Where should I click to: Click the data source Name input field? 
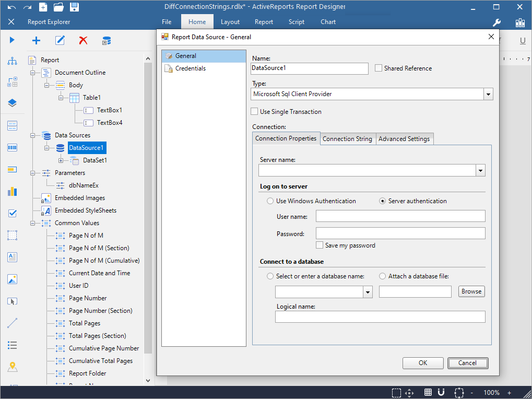310,68
